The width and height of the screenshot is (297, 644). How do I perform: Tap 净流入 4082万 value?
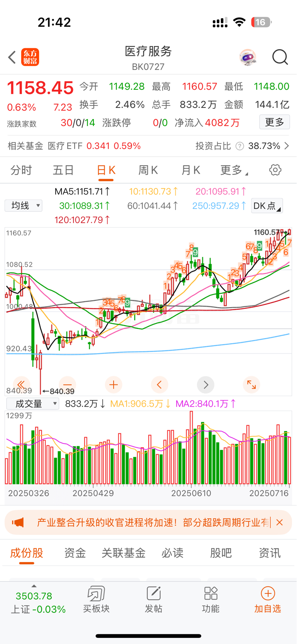point(207,123)
